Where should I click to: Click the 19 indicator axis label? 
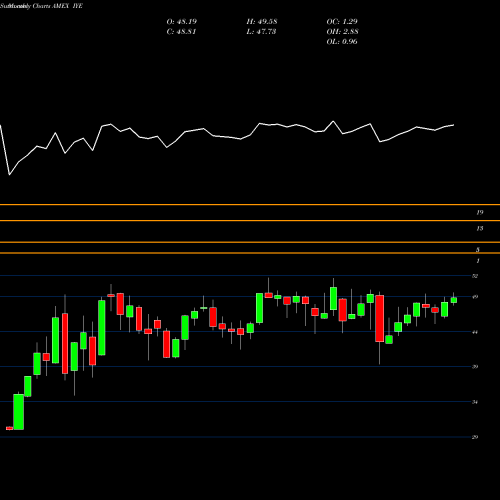click(480, 212)
